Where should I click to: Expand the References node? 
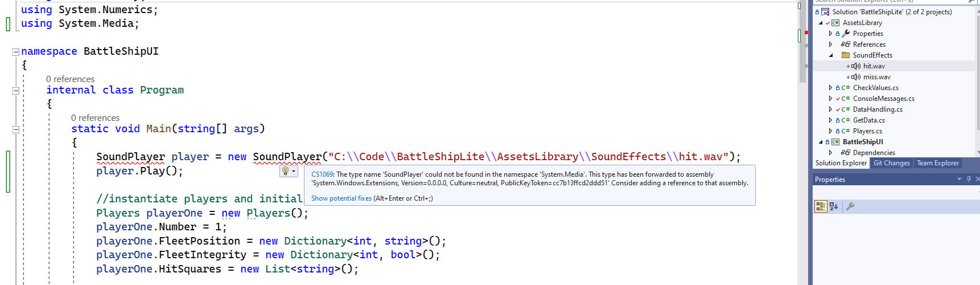click(x=830, y=44)
